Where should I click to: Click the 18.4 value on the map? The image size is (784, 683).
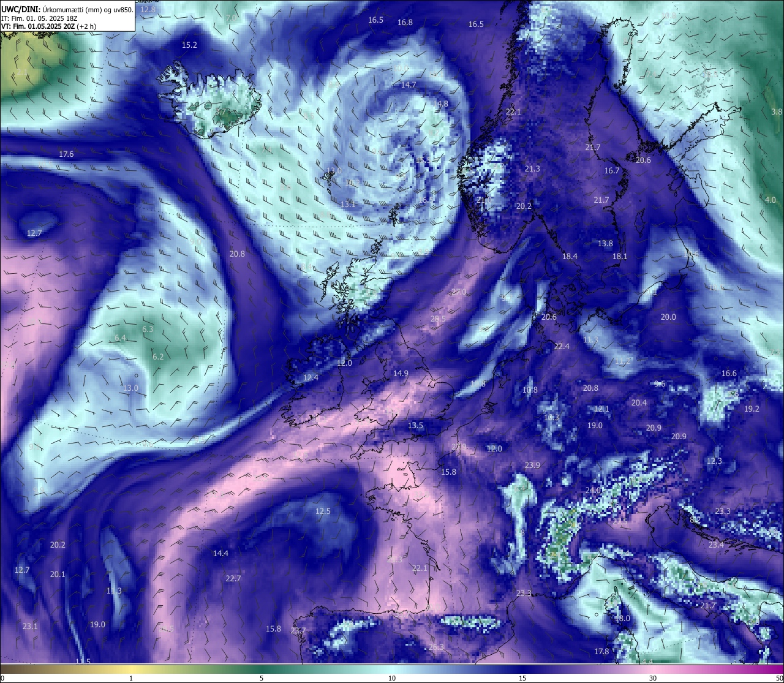570,257
